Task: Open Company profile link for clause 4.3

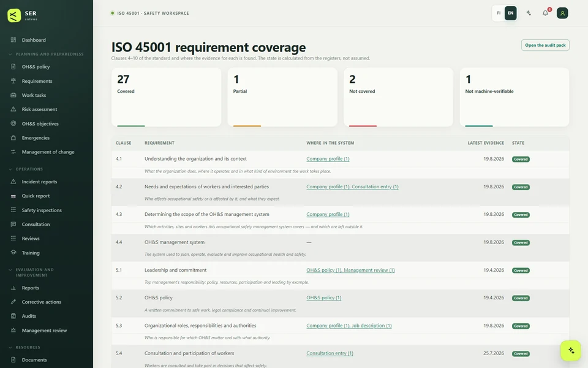Action: [x=328, y=215]
